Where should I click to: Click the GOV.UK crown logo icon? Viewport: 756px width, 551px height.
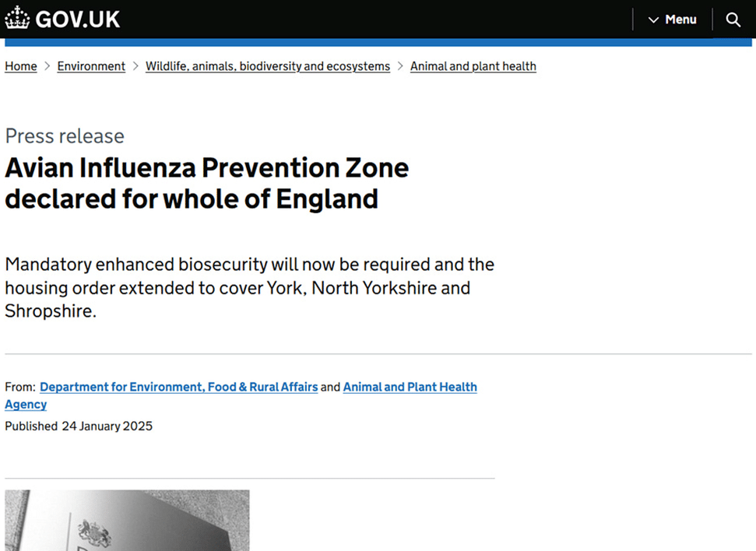[x=17, y=18]
